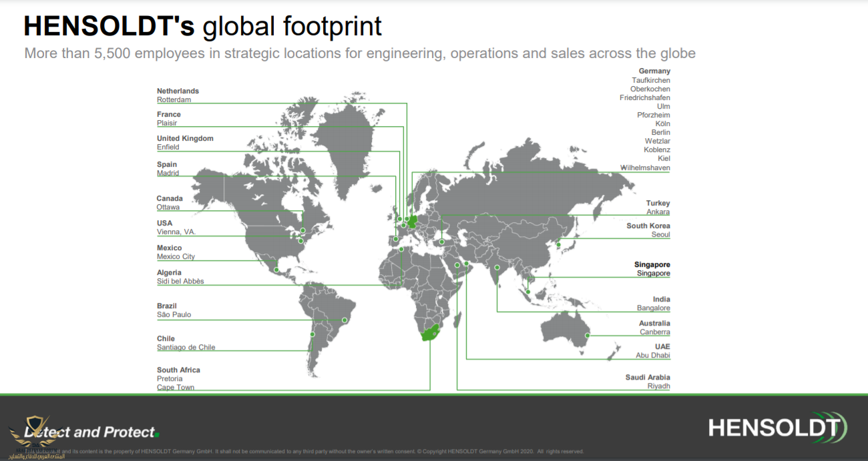Click the 'Canada' country label
The image size is (868, 461).
[170, 198]
